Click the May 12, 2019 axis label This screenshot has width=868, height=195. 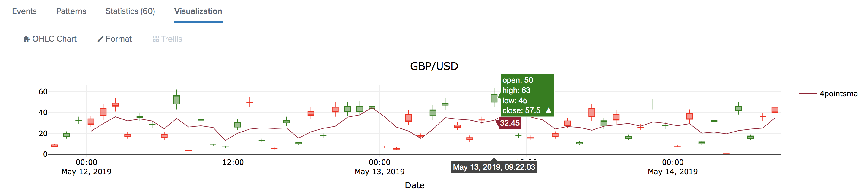[x=87, y=172]
